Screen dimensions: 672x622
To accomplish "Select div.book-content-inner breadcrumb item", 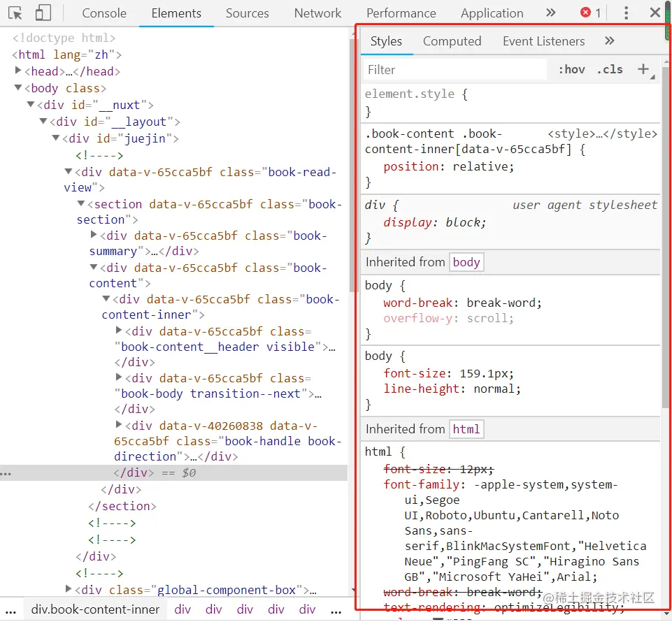I will (95, 609).
